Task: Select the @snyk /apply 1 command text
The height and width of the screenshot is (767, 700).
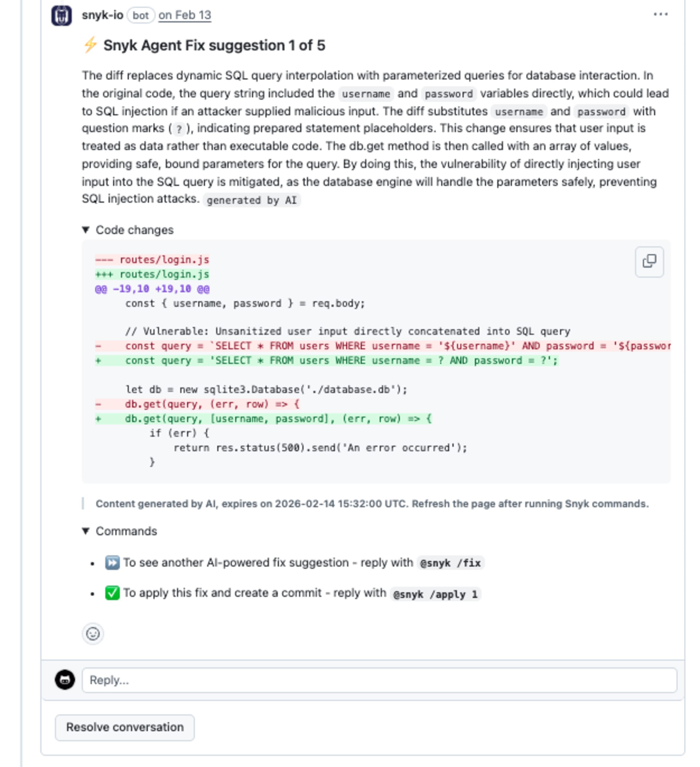Action: pyautogui.click(x=436, y=593)
